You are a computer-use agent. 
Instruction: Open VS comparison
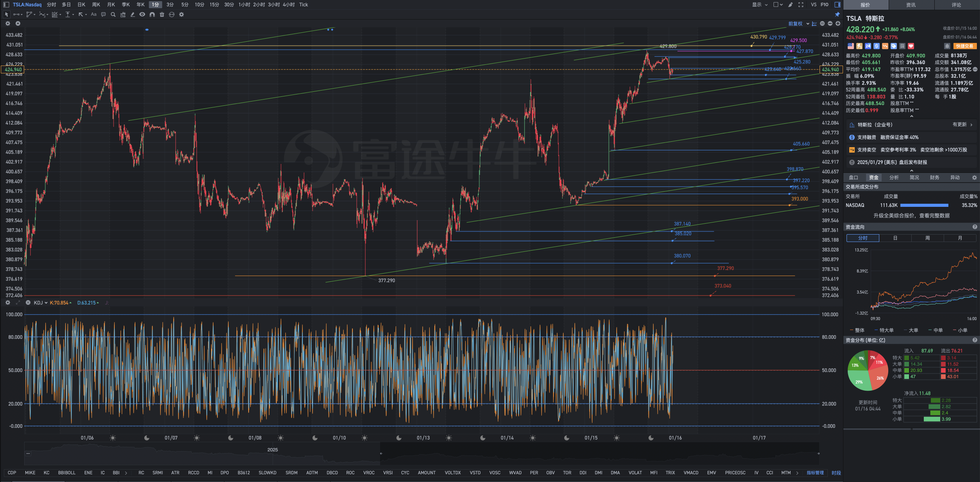coord(813,5)
